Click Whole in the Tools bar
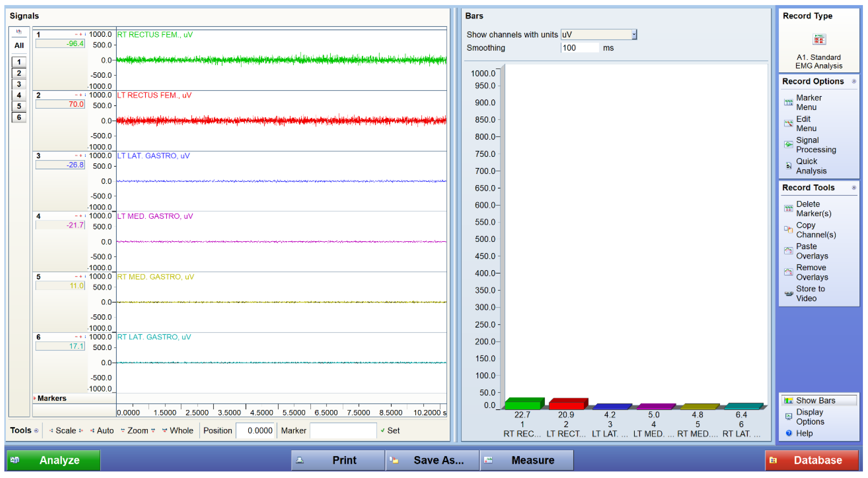Viewport: 868px width, 478px height. click(181, 430)
